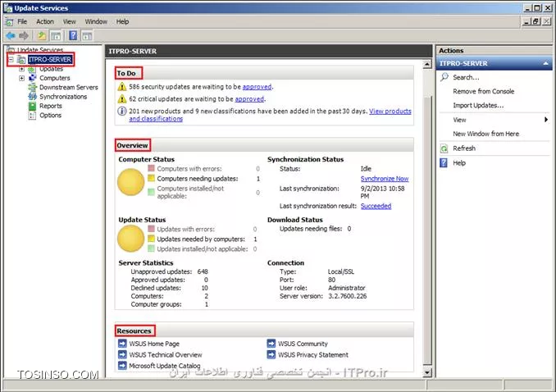Select Import Updates action
556x392 pixels.
click(478, 105)
